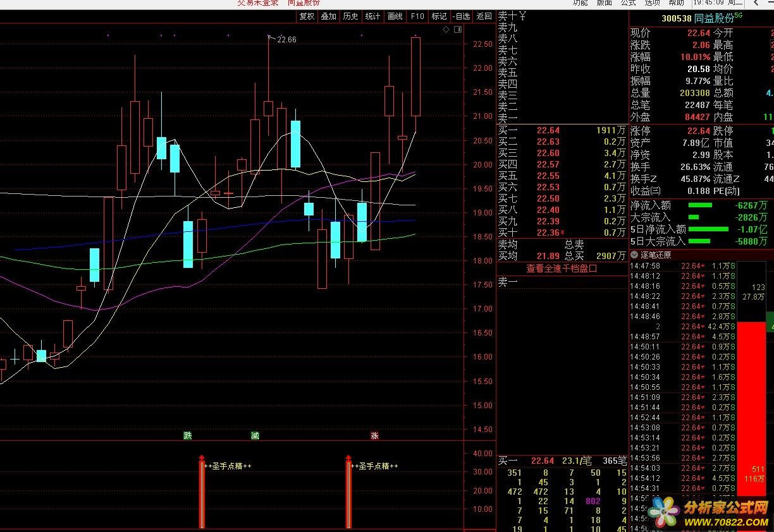Click the green 减 marker icon

click(x=254, y=436)
